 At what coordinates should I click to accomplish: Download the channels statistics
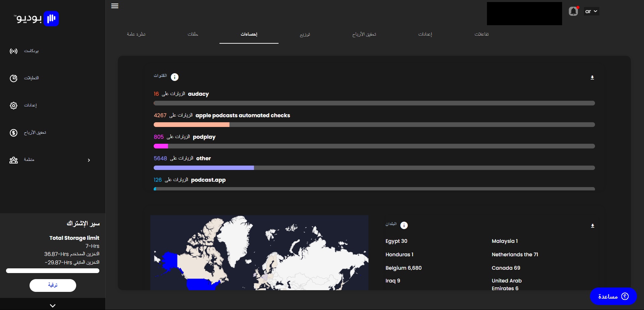pyautogui.click(x=592, y=78)
